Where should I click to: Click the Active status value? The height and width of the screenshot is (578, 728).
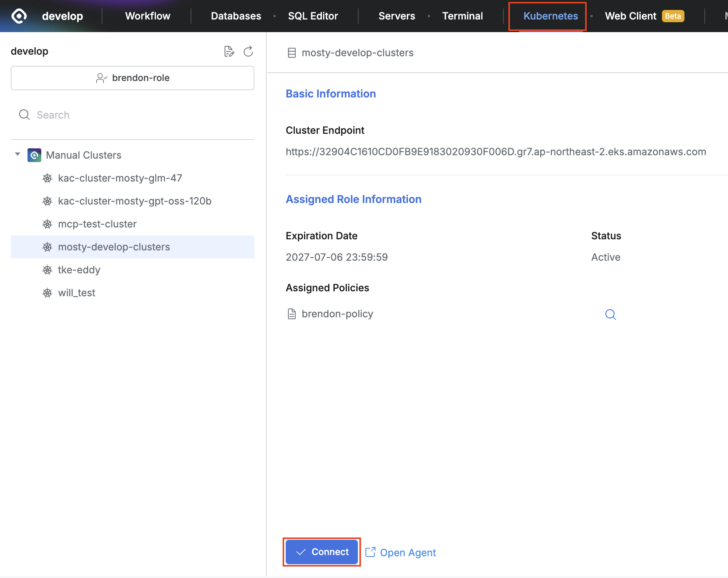tap(606, 257)
